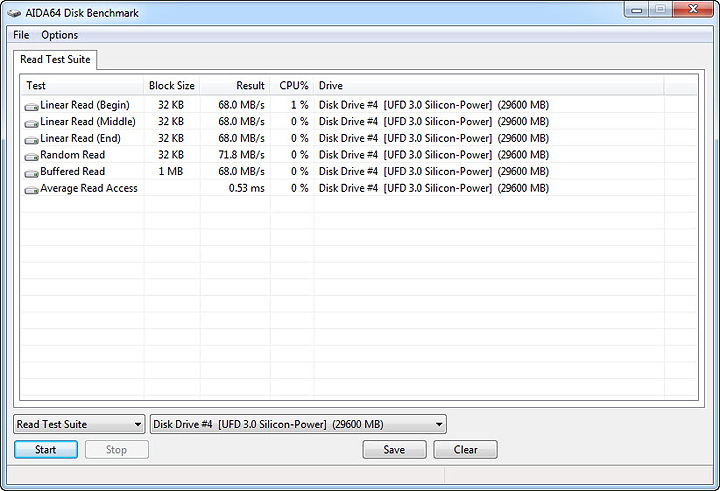Click the 1 % CPU value
720x491 pixels.
[x=299, y=105]
